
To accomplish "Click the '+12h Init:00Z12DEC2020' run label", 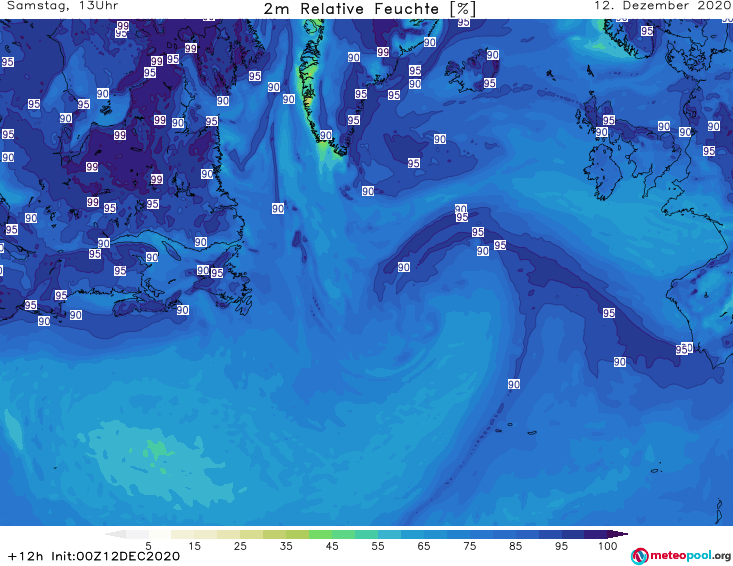I will [x=94, y=556].
